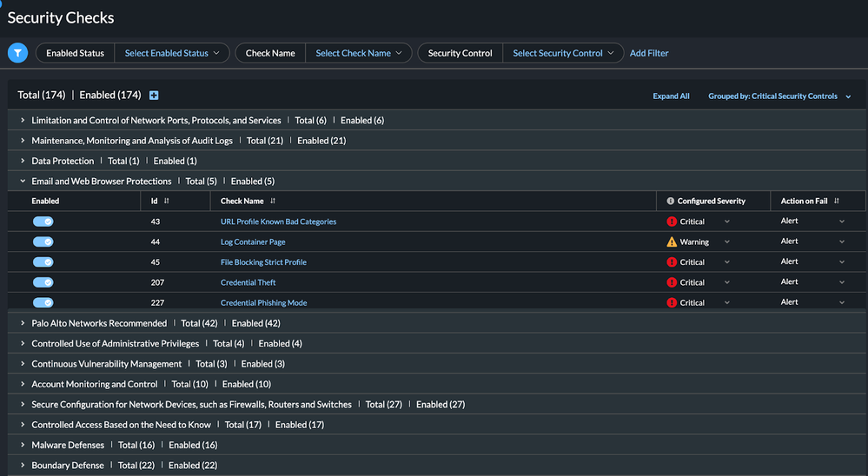Sort table by Id column arrows
Image resolution: width=868 pixels, height=476 pixels.
[x=167, y=201]
